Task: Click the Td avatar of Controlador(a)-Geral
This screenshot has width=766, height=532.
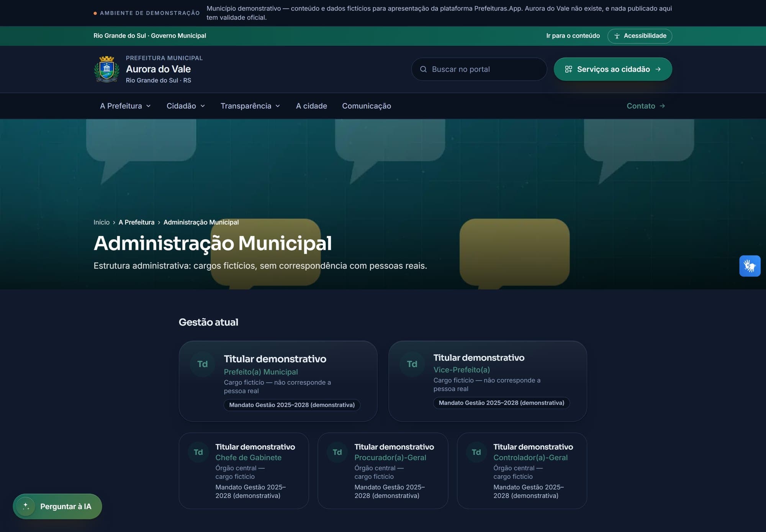Action: [x=476, y=452]
